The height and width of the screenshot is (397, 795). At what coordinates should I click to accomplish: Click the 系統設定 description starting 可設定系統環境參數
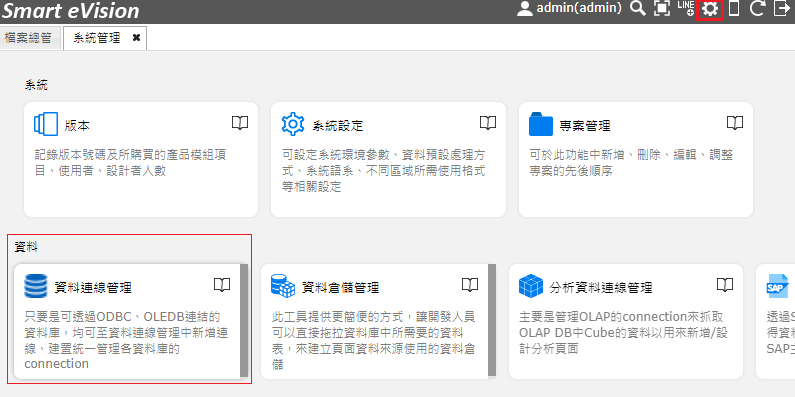(x=384, y=171)
